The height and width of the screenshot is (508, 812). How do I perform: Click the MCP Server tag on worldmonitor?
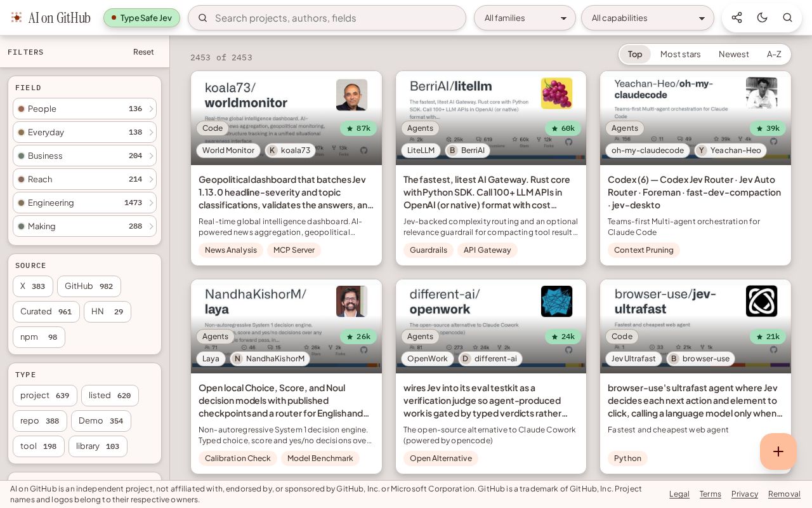(294, 250)
